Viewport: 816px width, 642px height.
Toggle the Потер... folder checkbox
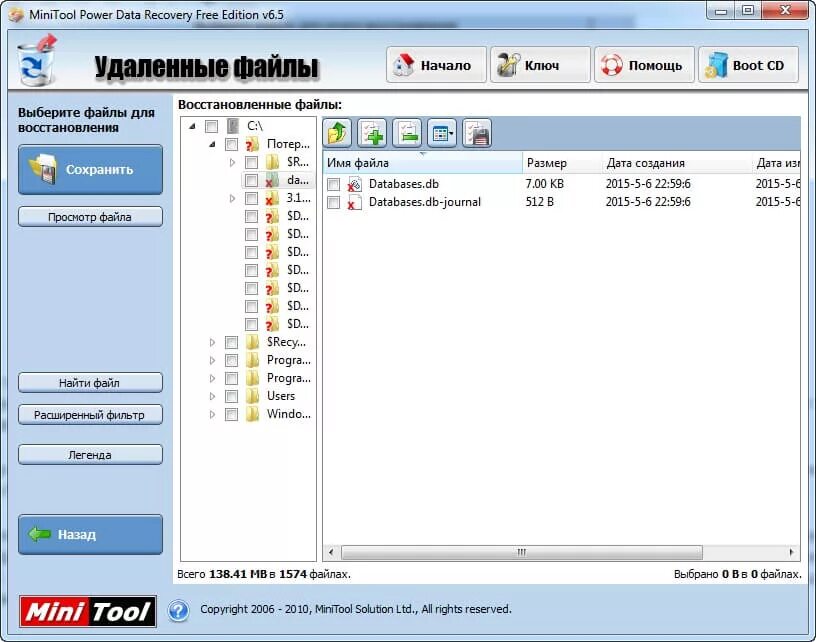coord(232,144)
